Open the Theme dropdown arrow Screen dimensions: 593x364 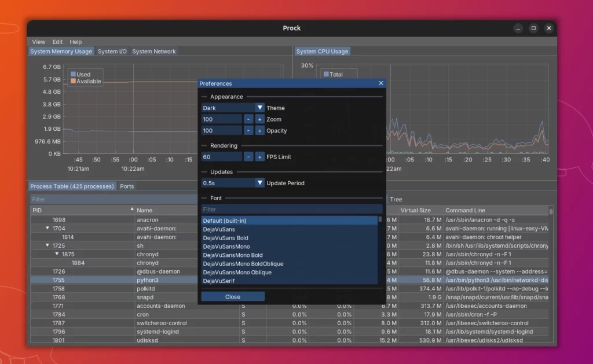(259, 108)
